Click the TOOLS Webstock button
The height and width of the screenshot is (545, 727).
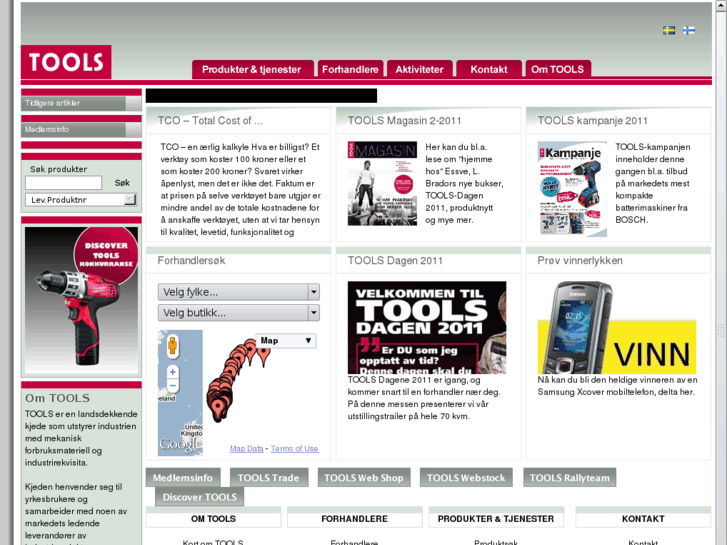tap(466, 478)
